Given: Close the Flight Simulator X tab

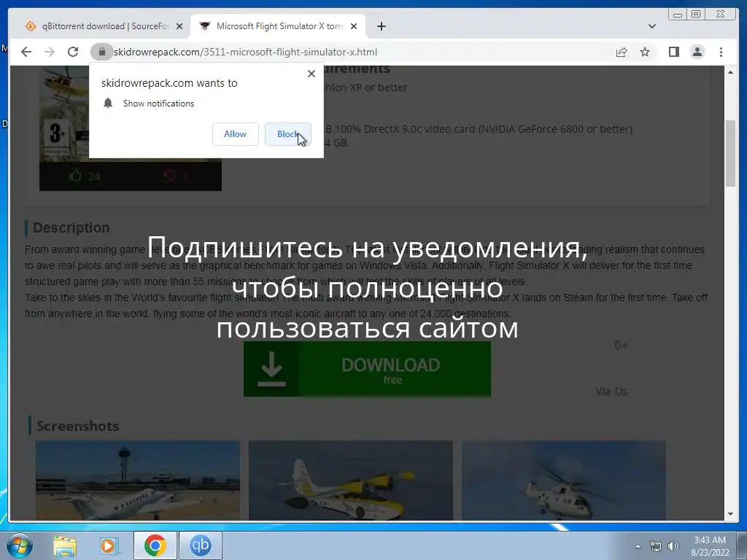Looking at the screenshot, I should click(354, 26).
